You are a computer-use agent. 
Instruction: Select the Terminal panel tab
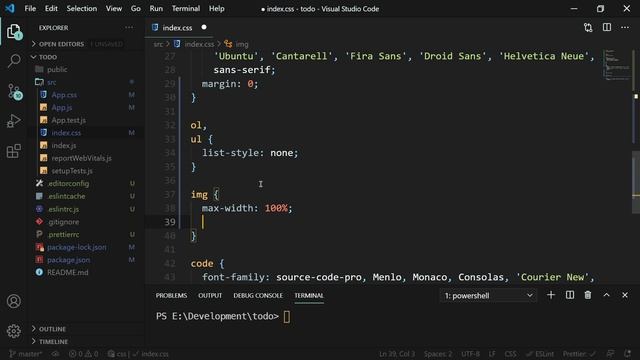[309, 296]
